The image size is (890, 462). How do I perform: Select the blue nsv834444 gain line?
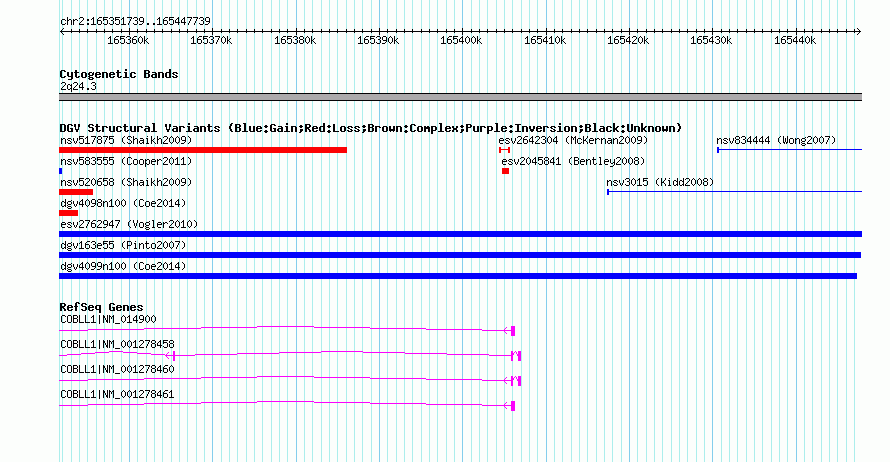[790, 150]
